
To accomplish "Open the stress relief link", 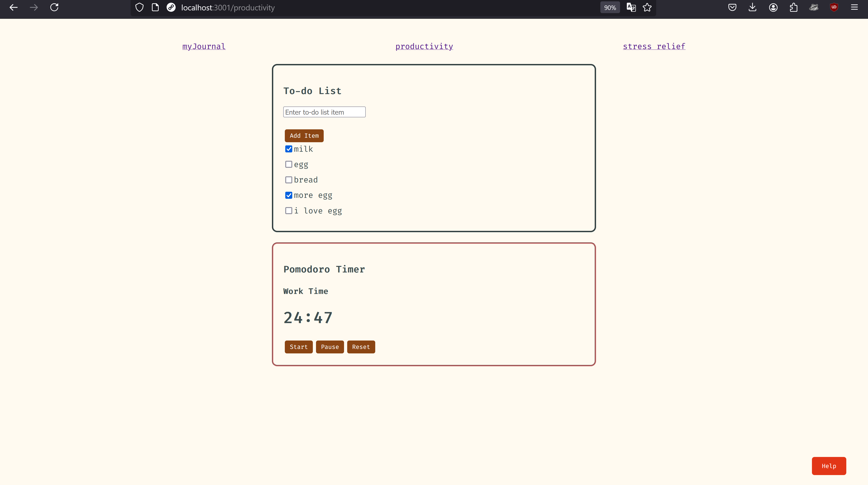I will coord(654,47).
